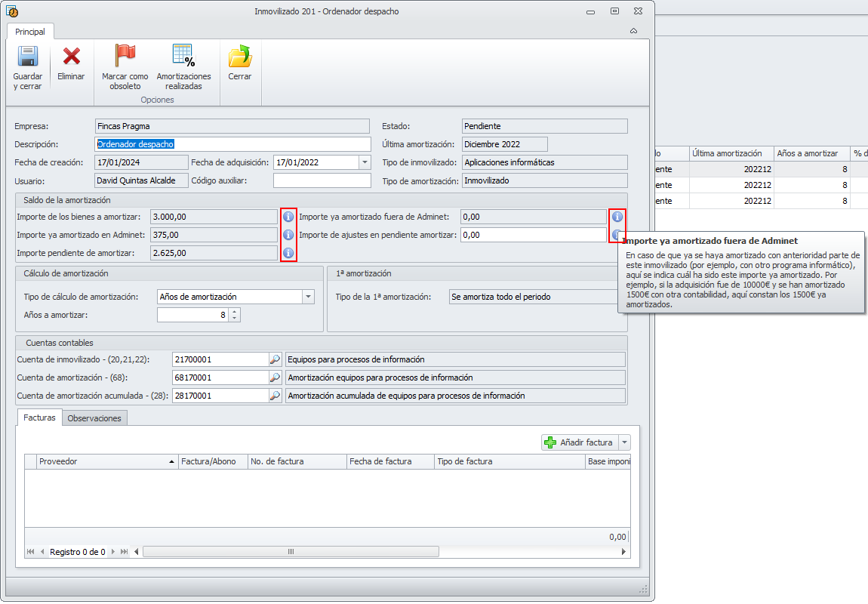Mark asset as obsolete with flag icon
The width and height of the screenshot is (868, 604).
pos(125,55)
